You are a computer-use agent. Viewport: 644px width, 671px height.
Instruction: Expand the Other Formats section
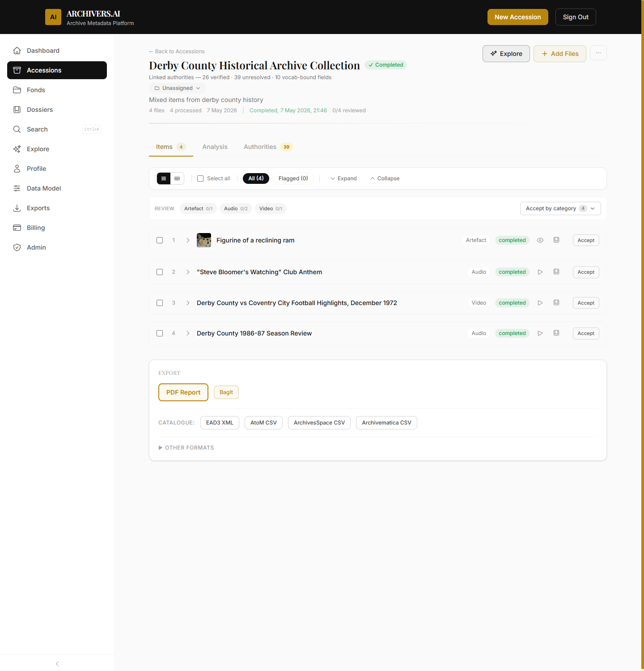click(186, 448)
